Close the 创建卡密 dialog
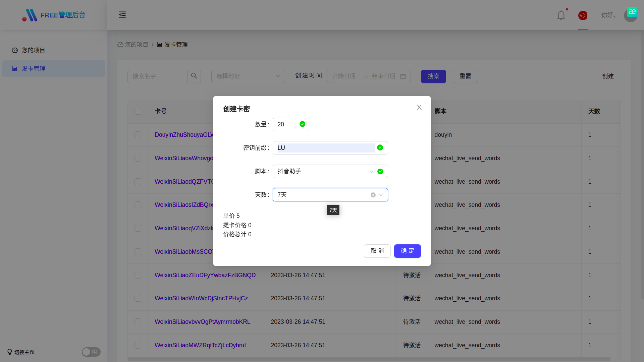Image resolution: width=644 pixels, height=362 pixels. 419,107
